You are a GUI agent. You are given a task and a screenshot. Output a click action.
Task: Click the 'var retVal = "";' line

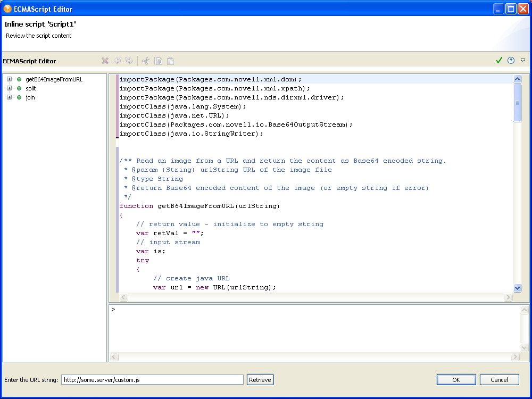pyautogui.click(x=170, y=233)
